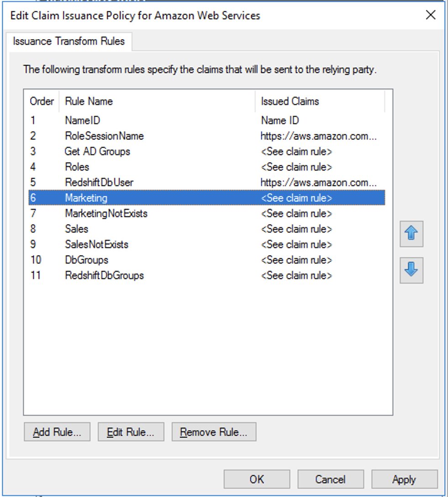Select the RedshiftDbUser rule row
Viewport: 448px width, 497px height.
(207, 182)
